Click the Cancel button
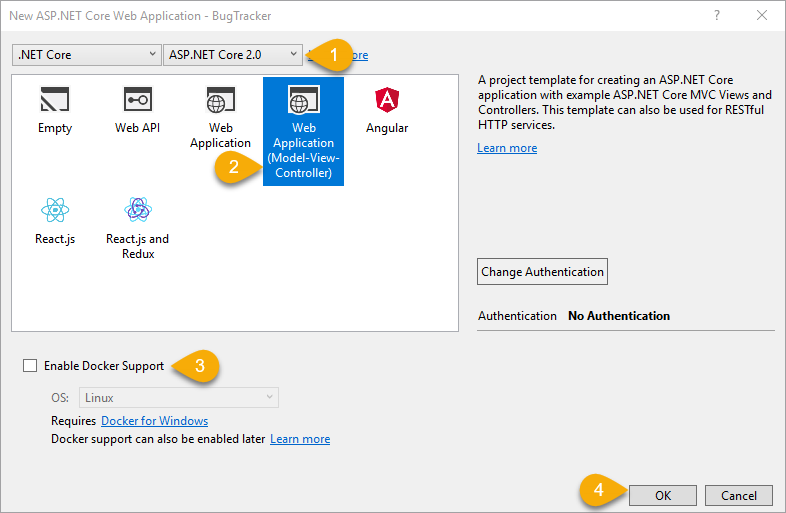 click(738, 495)
